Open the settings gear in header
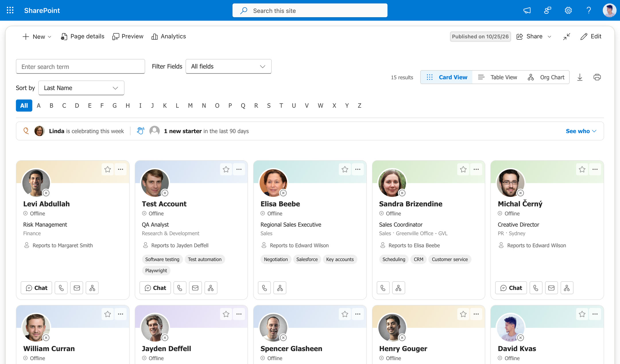Viewport: 620px width, 364px height. pyautogui.click(x=568, y=10)
